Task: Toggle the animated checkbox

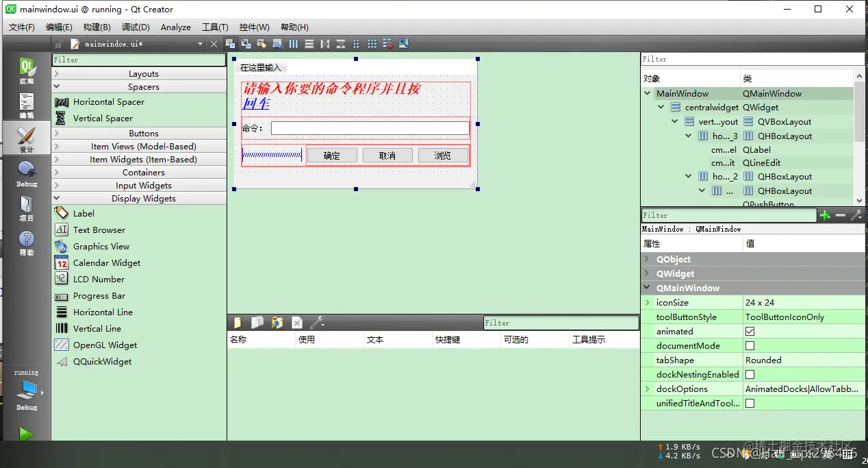Action: click(750, 332)
